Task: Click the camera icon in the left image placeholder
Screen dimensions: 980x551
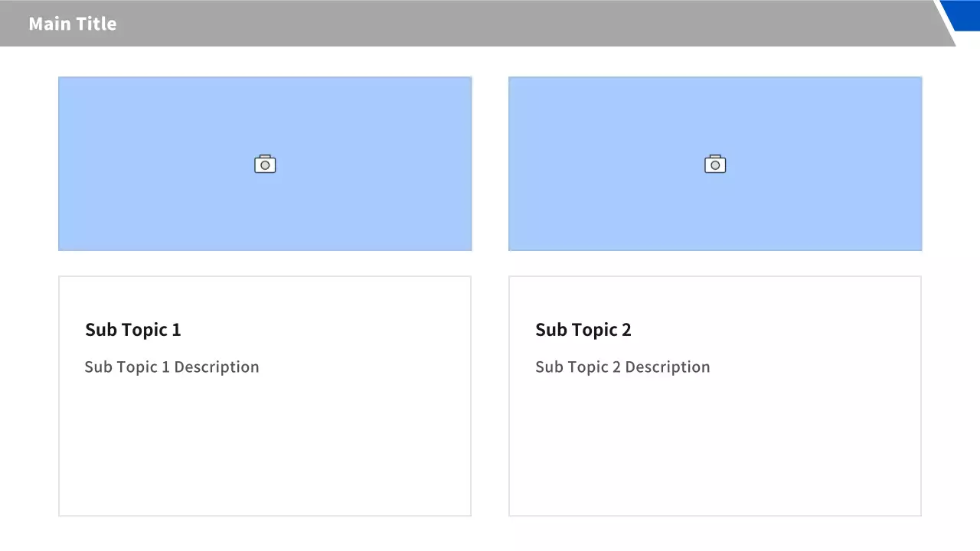Action: click(265, 165)
